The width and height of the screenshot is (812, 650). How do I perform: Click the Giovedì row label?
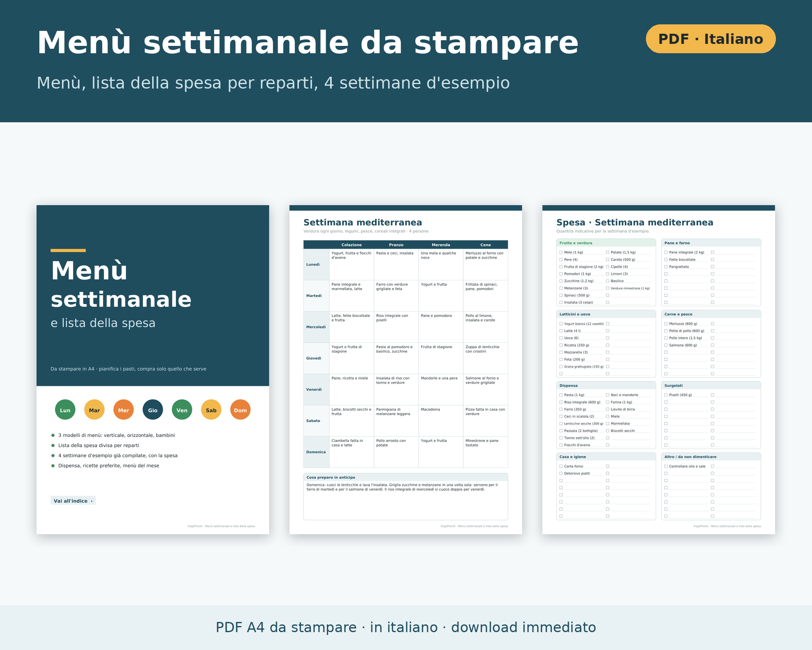pos(316,358)
